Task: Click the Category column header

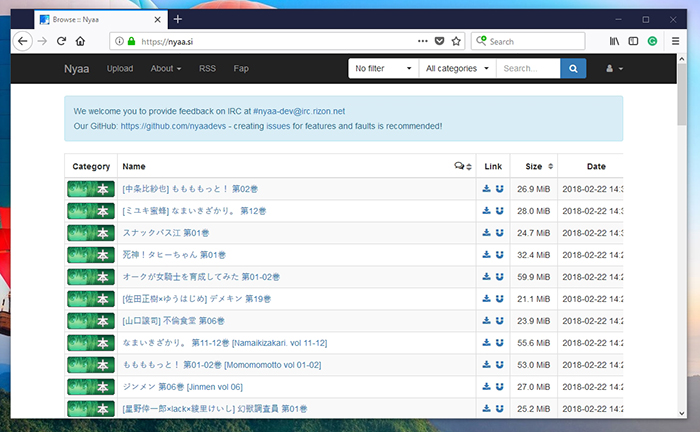Action: (x=91, y=166)
